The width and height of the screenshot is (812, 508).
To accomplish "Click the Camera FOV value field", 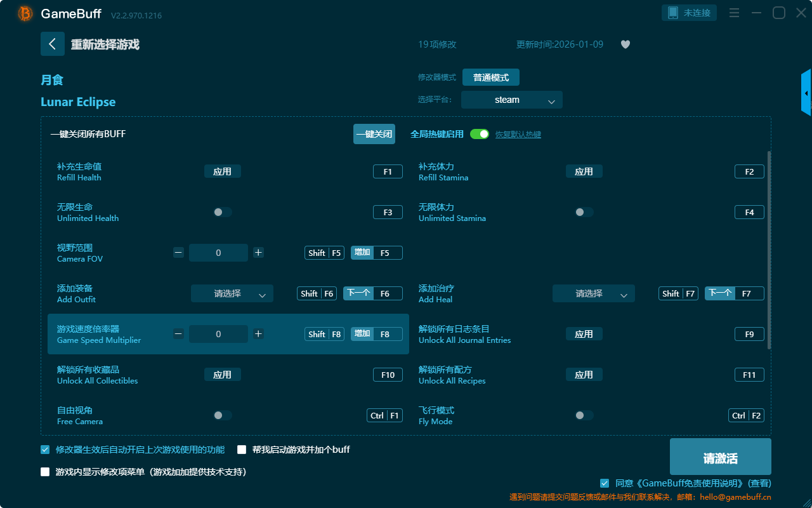I will (218, 253).
